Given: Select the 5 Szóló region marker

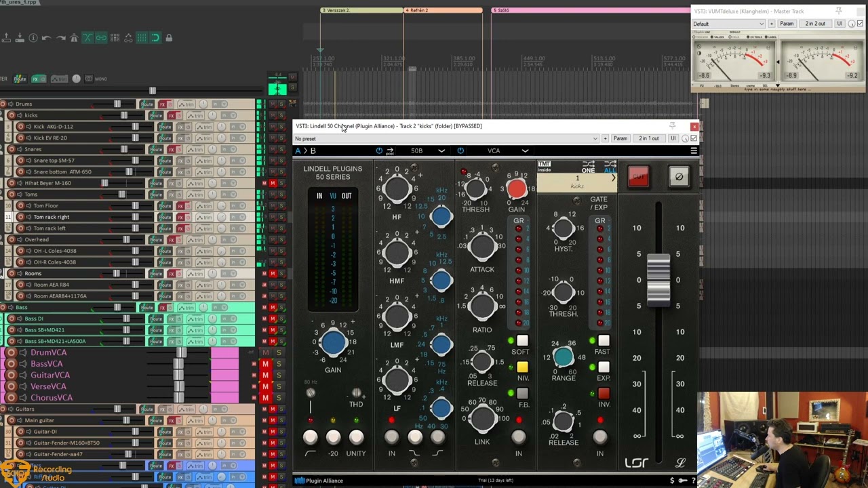Looking at the screenshot, I should point(591,10).
